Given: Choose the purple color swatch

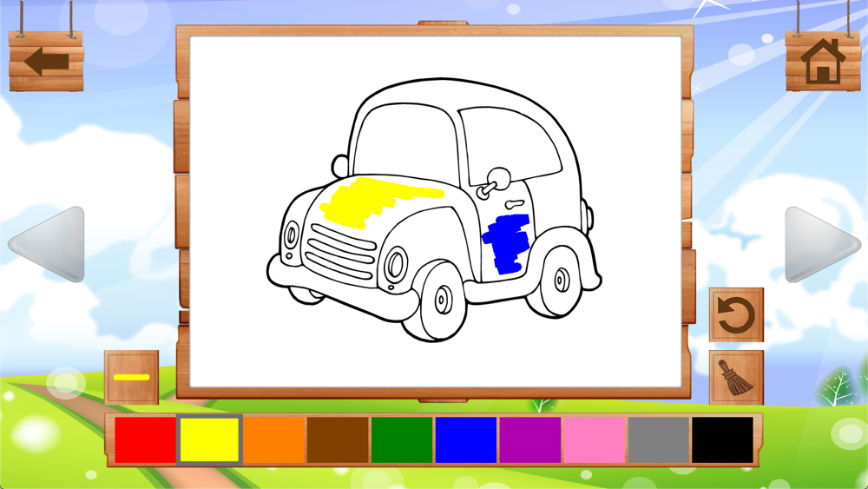Looking at the screenshot, I should 530,439.
